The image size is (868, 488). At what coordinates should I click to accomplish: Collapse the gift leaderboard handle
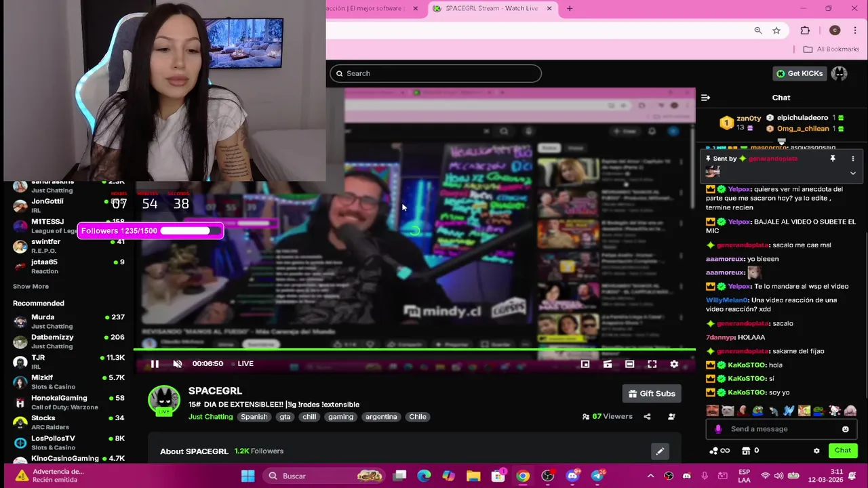pos(781,142)
